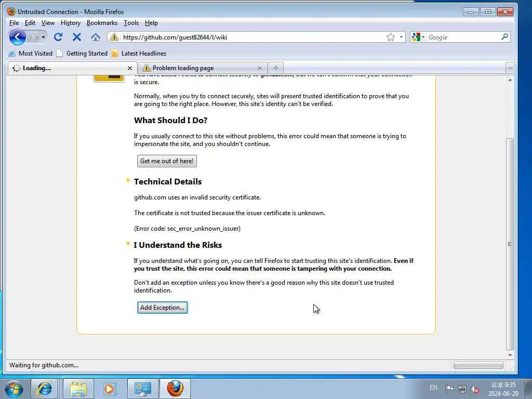Collapse the Technical Details section

[128, 180]
